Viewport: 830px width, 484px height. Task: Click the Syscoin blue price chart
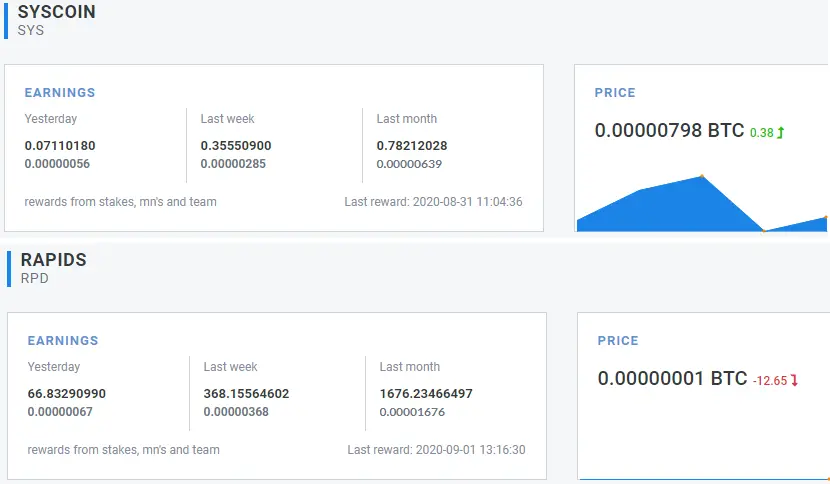[x=702, y=203]
